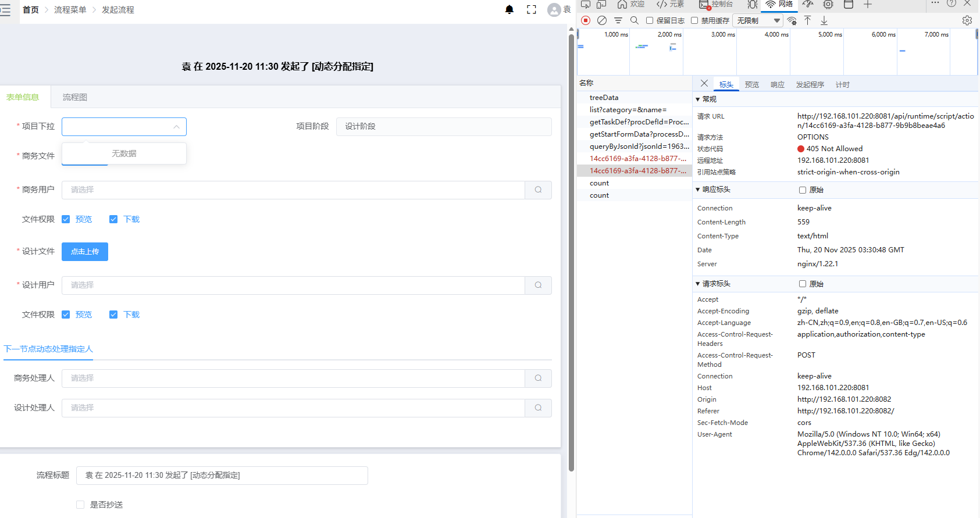Open the application panel icon tab
This screenshot has width=980, height=518.
pos(849,5)
